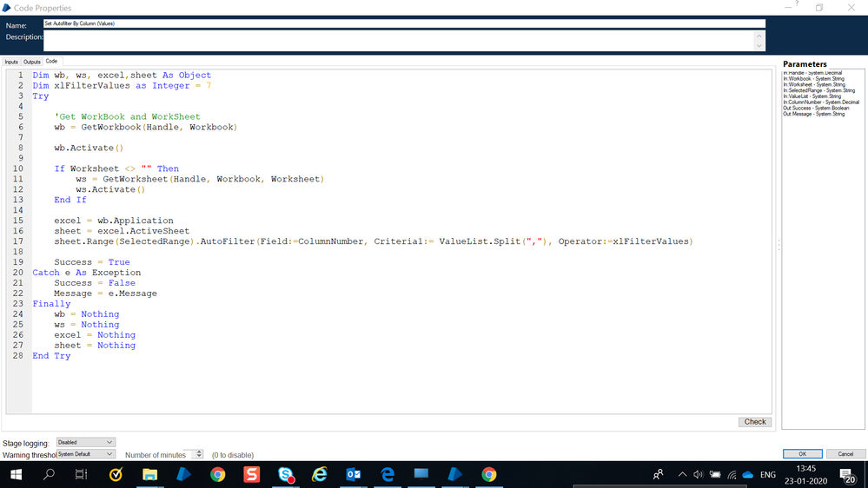Click the 'ws.Activate()' code line
868x488 pixels.
110,190
